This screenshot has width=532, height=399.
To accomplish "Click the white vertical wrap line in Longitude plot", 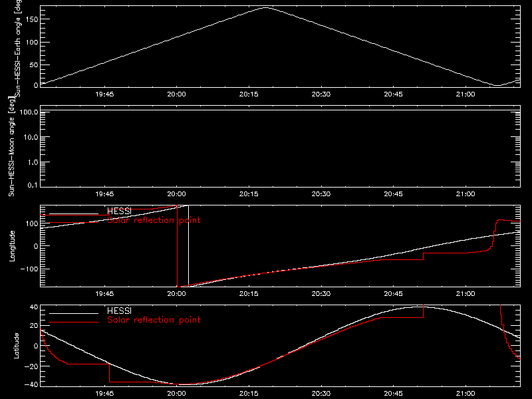I will pos(189,246).
